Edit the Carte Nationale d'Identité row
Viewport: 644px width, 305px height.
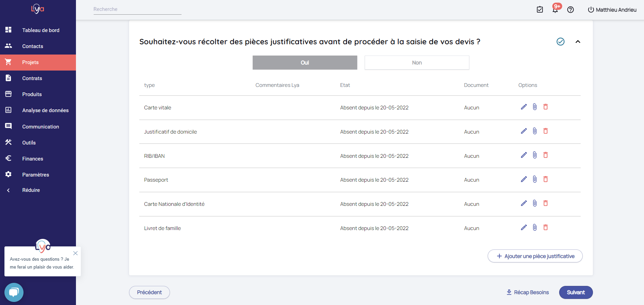pos(524,203)
